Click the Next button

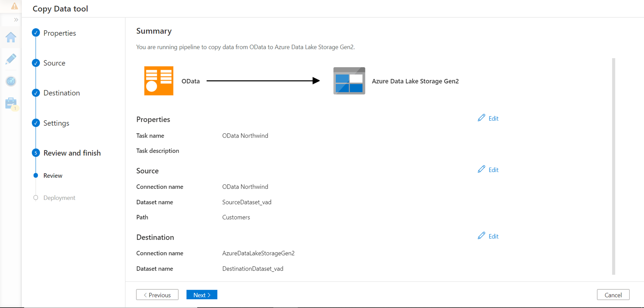coord(202,295)
